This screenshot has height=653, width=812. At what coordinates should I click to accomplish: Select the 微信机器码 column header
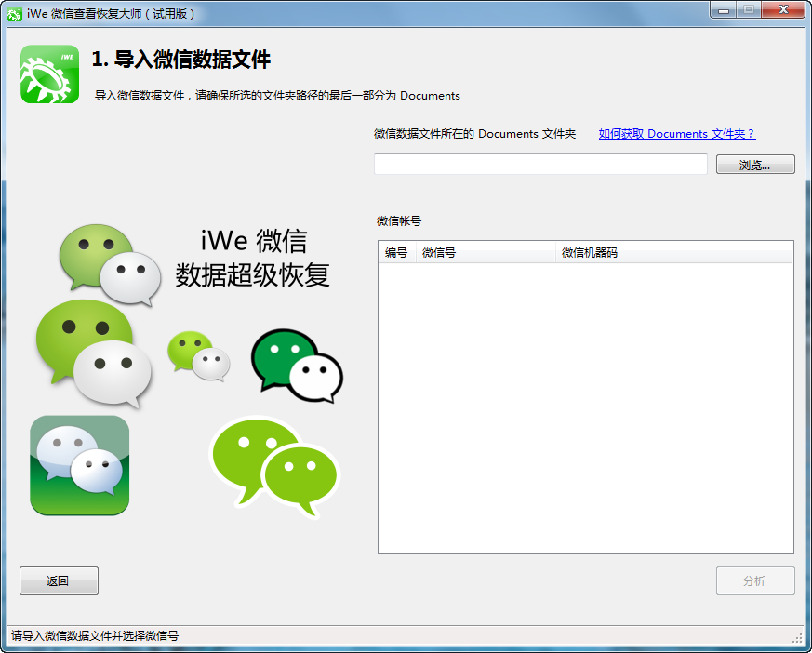click(673, 253)
